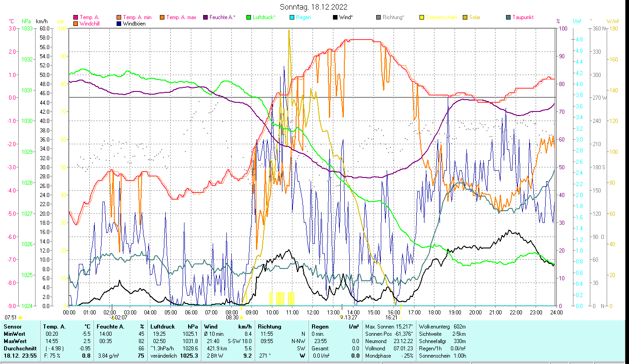This screenshot has width=629, height=364.
Task: Click the green Luftdruck legend swatch
Action: coord(249,18)
